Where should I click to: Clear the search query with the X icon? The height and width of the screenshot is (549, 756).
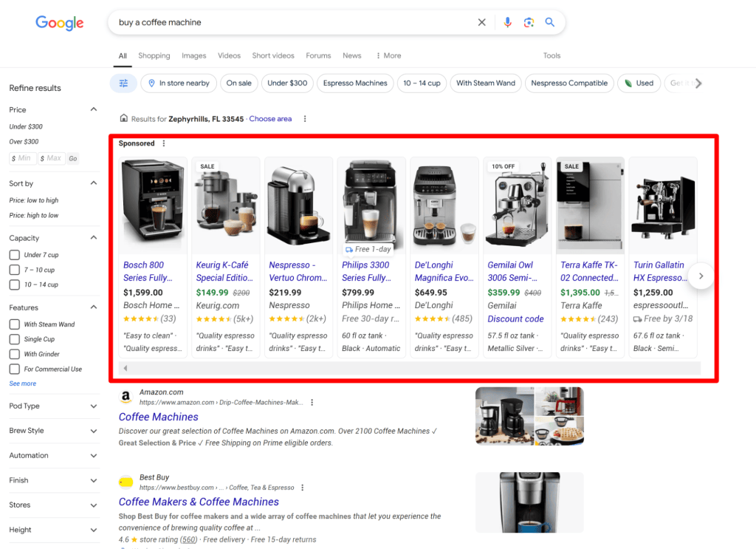[x=482, y=22]
